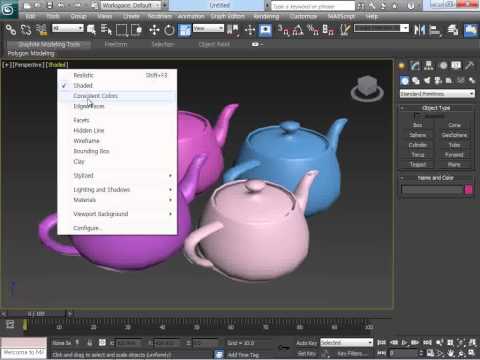This screenshot has width=480, height=360.
Task: Toggle the Angle Snap tool
Action: [298, 30]
